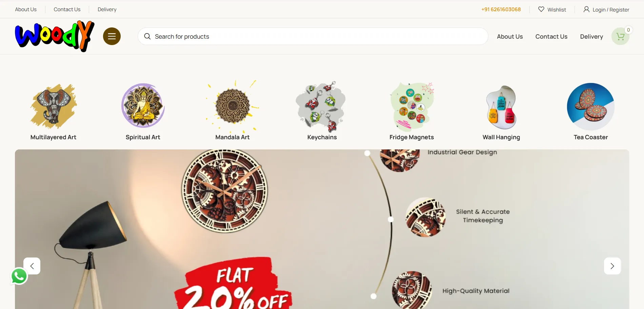The image size is (644, 309).
Task: Show previous banner slide
Action: (32, 266)
